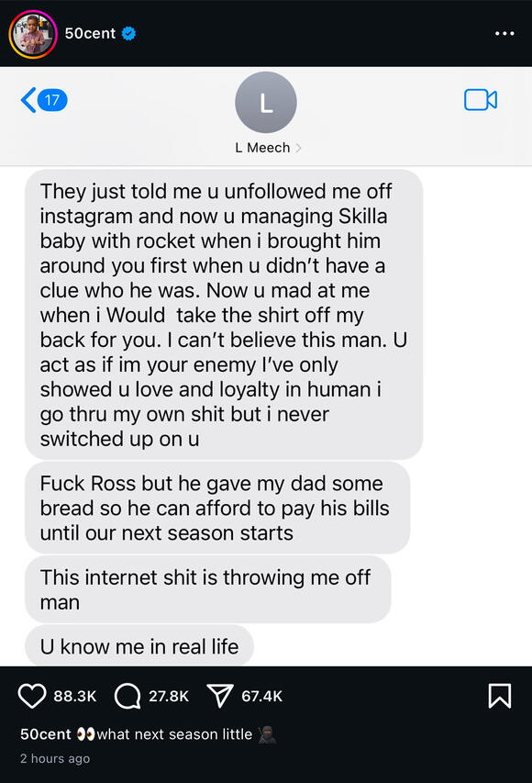532x783 pixels.
Task: Expand L Meech contact details chevron
Action: (x=298, y=148)
